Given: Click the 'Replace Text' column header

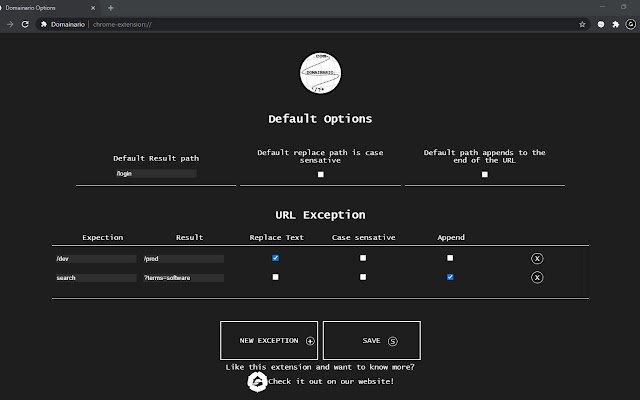Looking at the screenshot, I should click(x=276, y=238).
